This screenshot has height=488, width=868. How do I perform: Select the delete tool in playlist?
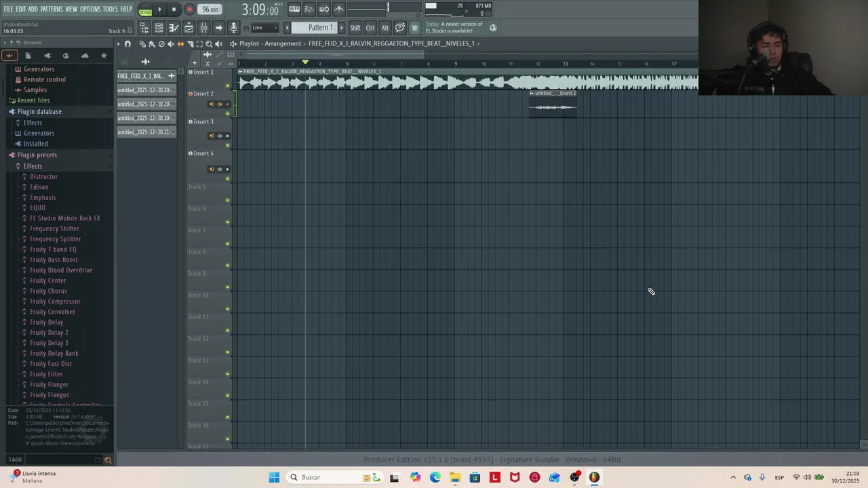click(161, 44)
